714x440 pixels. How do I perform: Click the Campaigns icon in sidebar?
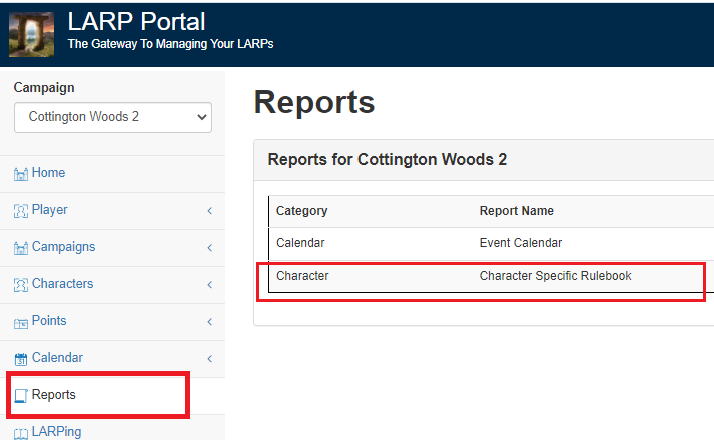click(21, 248)
